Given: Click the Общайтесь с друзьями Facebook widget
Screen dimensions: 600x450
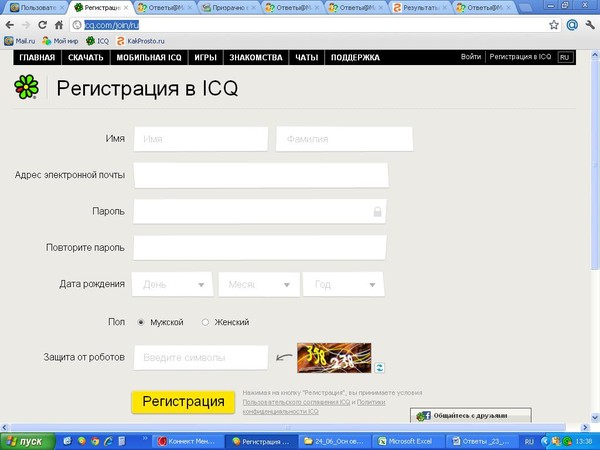Looking at the screenshot, I should 470,416.
